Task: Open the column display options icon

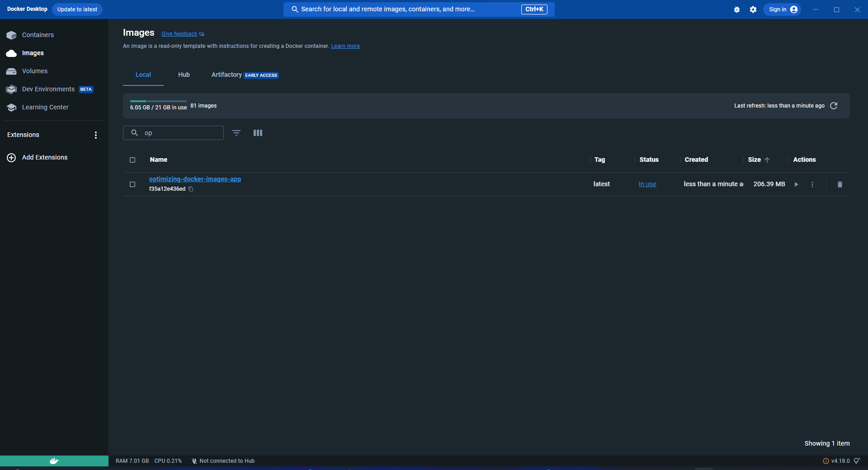Action: pyautogui.click(x=258, y=133)
